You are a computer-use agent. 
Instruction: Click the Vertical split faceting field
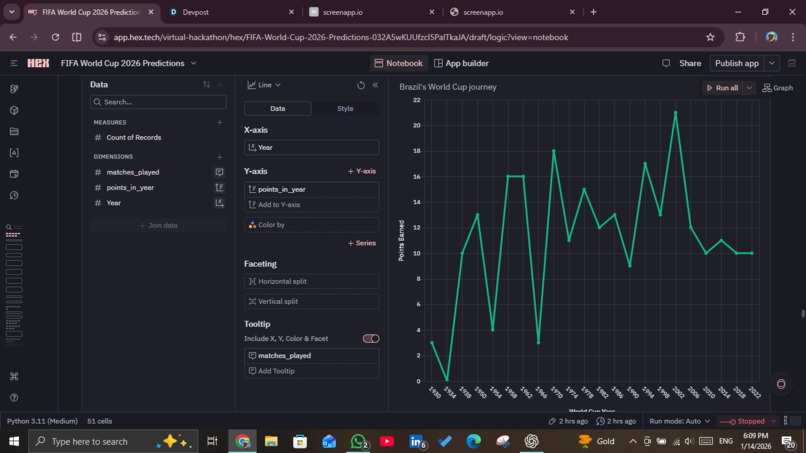coord(312,301)
